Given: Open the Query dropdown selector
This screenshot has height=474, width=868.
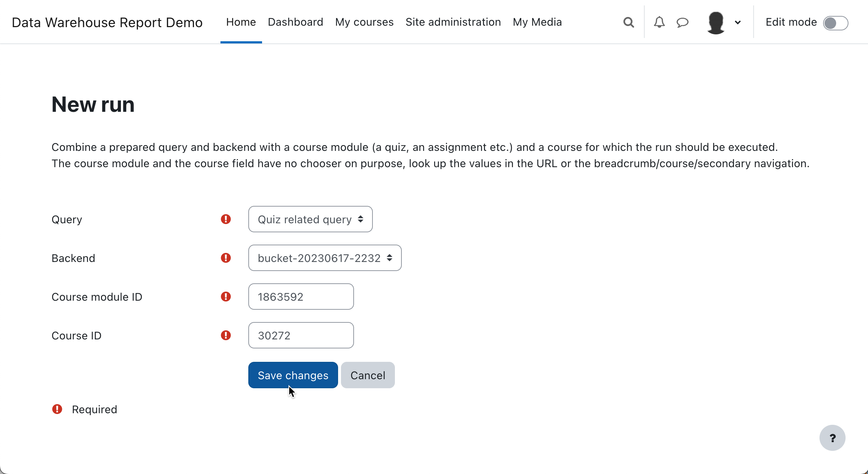Looking at the screenshot, I should click(x=310, y=219).
